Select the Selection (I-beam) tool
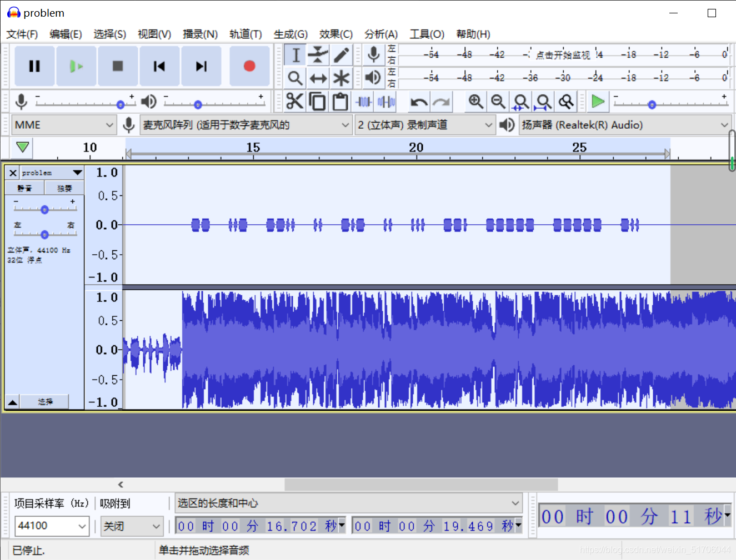This screenshot has height=560, width=736. coord(296,55)
